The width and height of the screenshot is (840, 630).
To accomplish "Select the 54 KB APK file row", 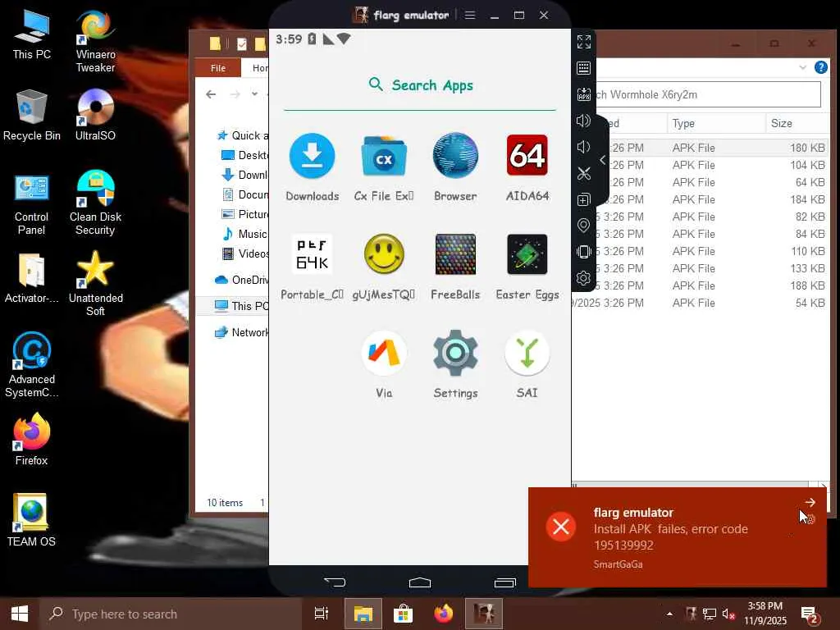I will [x=701, y=303].
